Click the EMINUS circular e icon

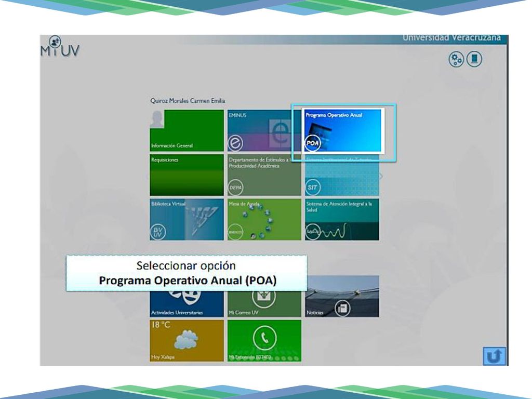[235, 143]
